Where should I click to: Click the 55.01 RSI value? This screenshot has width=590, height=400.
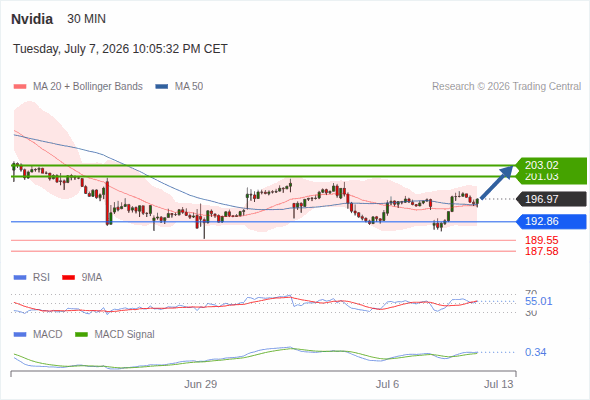(538, 301)
